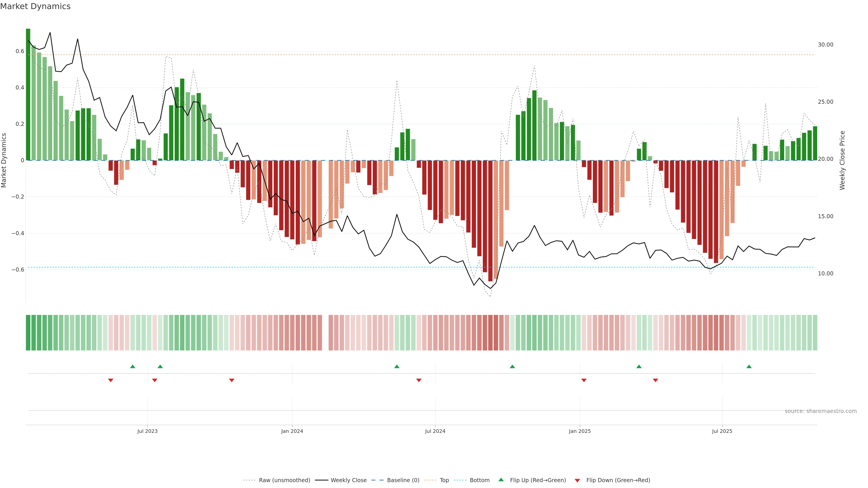868x488 pixels.
Task: Click the Jul 2023 x-axis label
Action: coord(147,431)
